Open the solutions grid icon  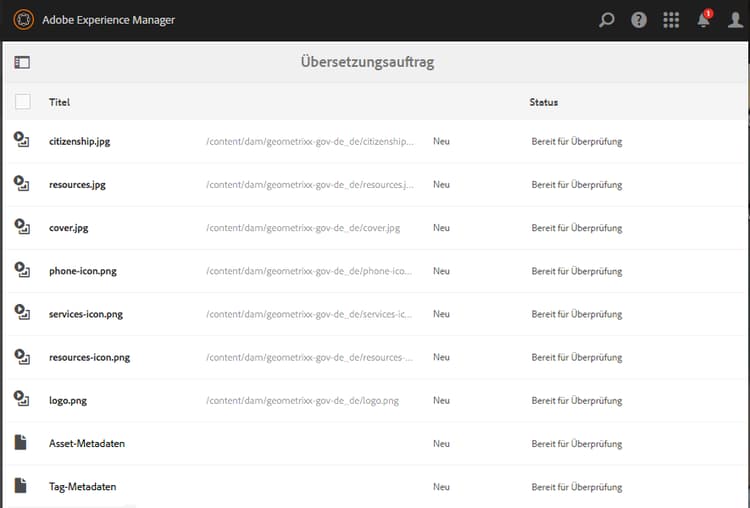click(671, 20)
